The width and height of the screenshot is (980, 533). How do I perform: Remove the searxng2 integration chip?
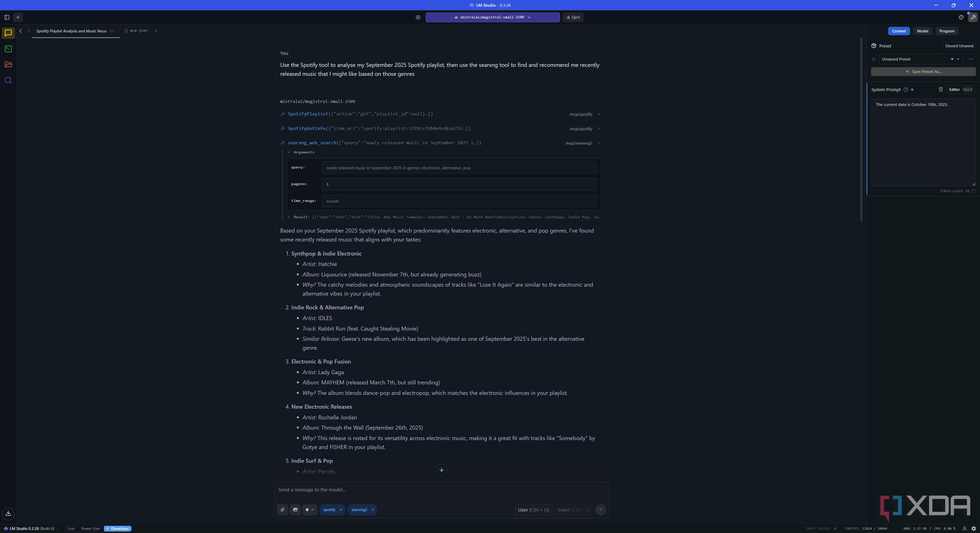click(x=372, y=510)
